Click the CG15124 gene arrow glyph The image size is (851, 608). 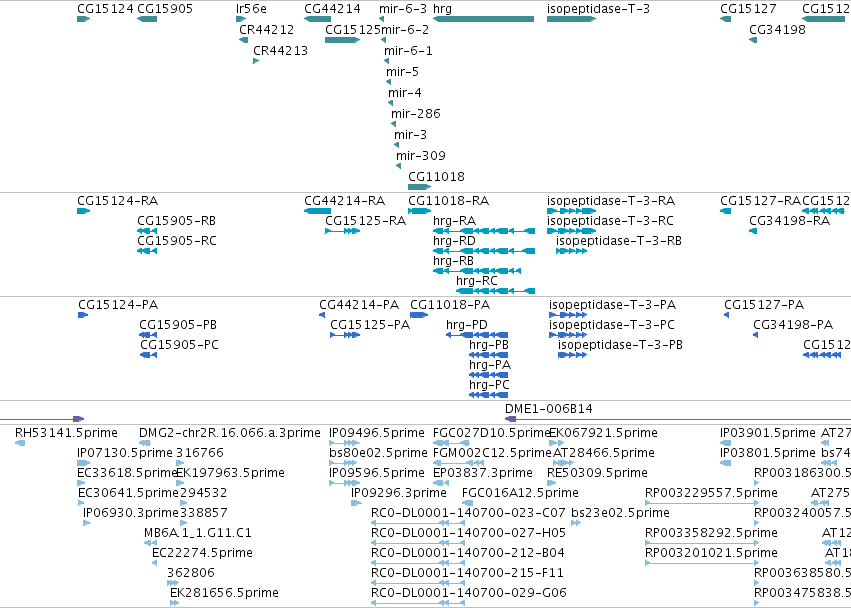[x=84, y=19]
